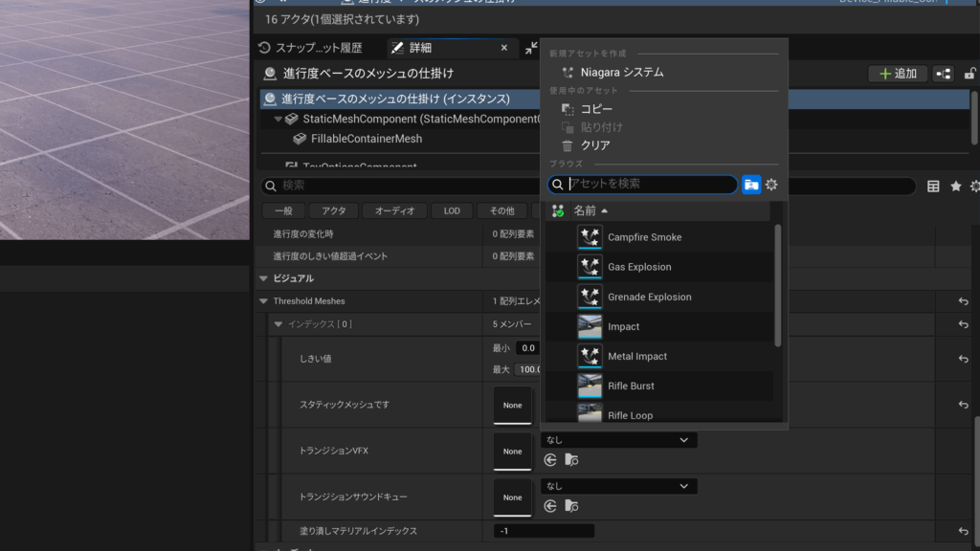Click the clock icon on the スナップ…ット履歴 tab

coord(264,48)
